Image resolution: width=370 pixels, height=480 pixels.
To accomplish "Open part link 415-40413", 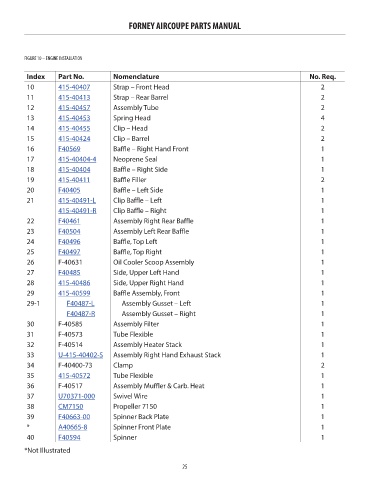I will point(74,98).
